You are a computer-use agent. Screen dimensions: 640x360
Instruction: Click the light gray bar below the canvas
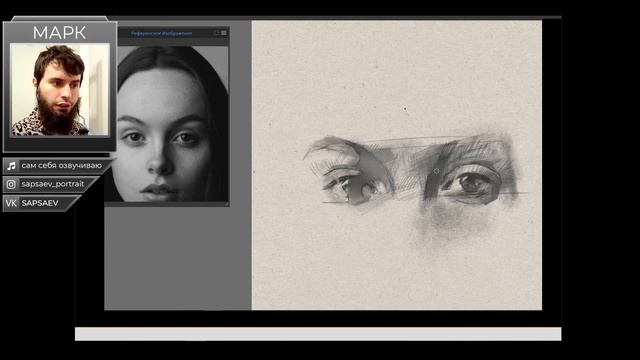point(318,334)
